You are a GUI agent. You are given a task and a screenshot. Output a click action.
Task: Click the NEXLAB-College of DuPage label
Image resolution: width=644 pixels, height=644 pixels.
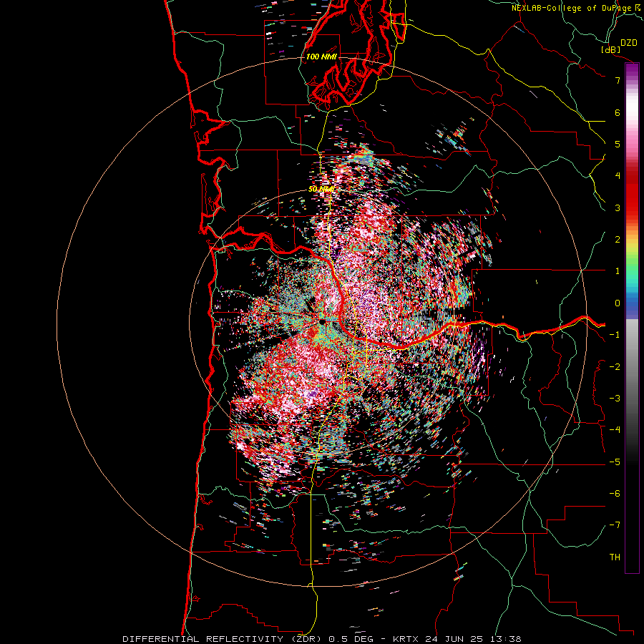click(575, 8)
